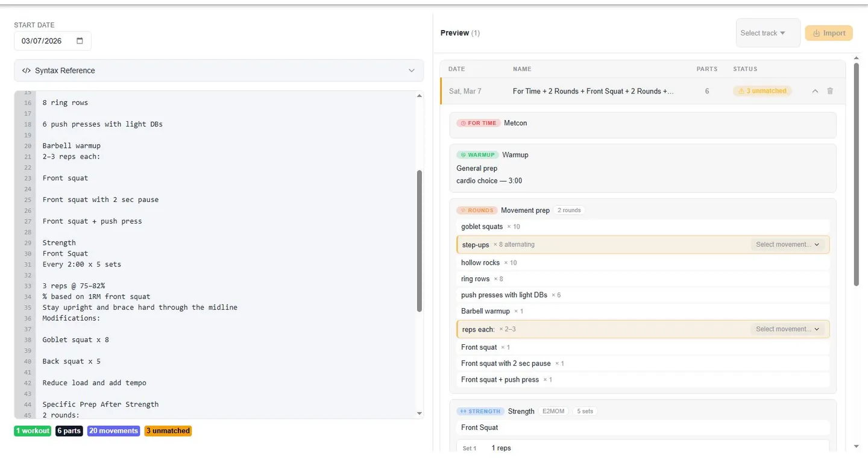Click the Front Squat strength movement row

(643, 427)
